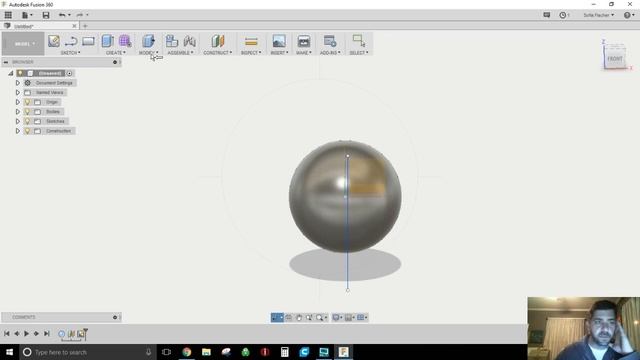
Task: Click the Undo arrow
Action: pyautogui.click(x=62, y=15)
